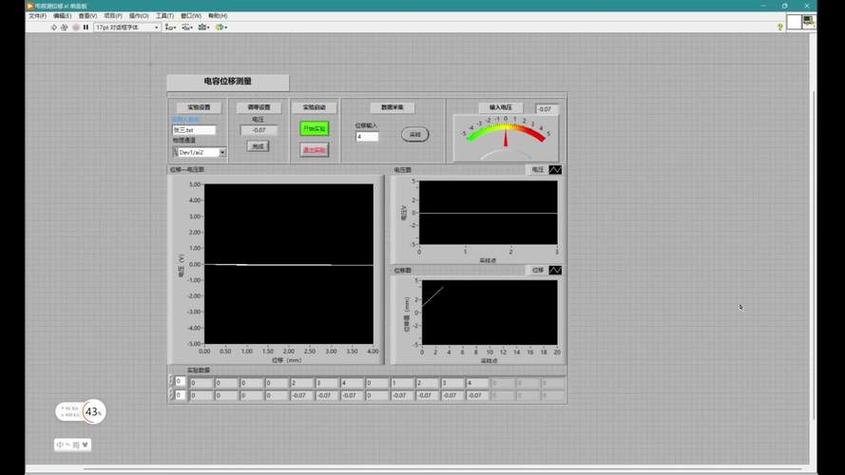Click the Run arrow in the toolbar

(55, 27)
